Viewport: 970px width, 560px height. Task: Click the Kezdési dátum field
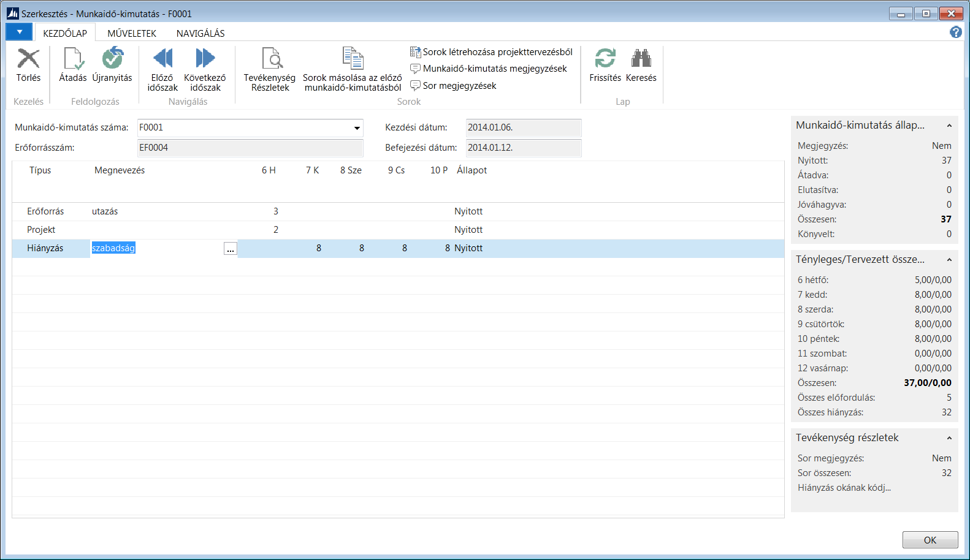(x=524, y=127)
